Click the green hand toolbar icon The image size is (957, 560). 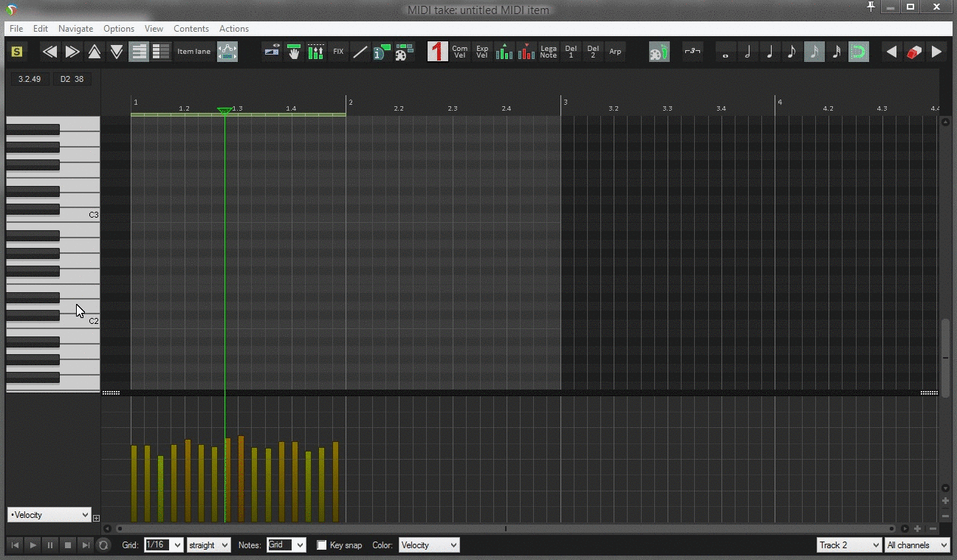click(294, 52)
